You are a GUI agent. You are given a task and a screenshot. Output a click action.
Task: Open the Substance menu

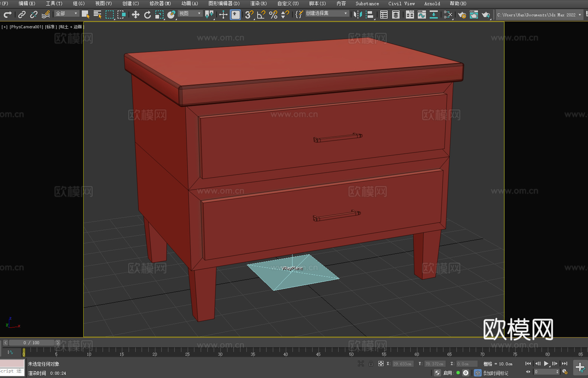[x=367, y=3]
